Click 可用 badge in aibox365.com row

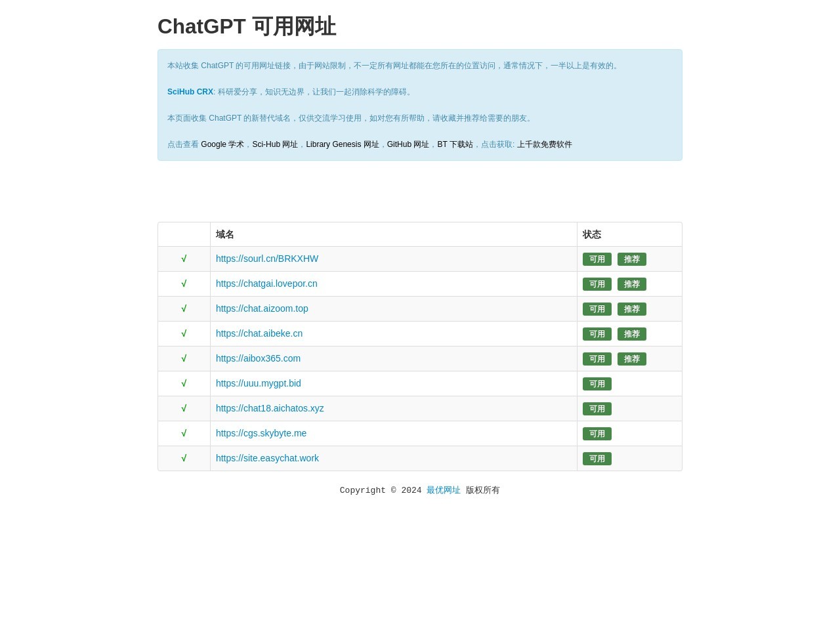click(597, 359)
